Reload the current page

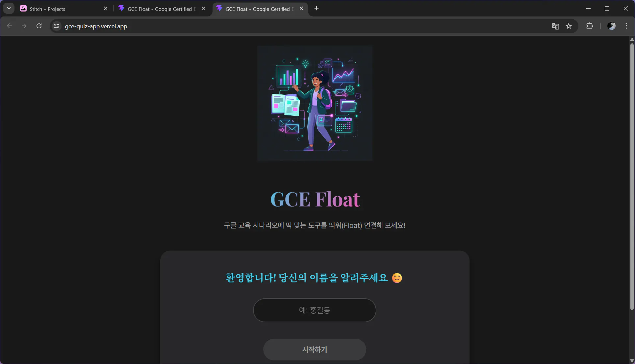tap(39, 26)
